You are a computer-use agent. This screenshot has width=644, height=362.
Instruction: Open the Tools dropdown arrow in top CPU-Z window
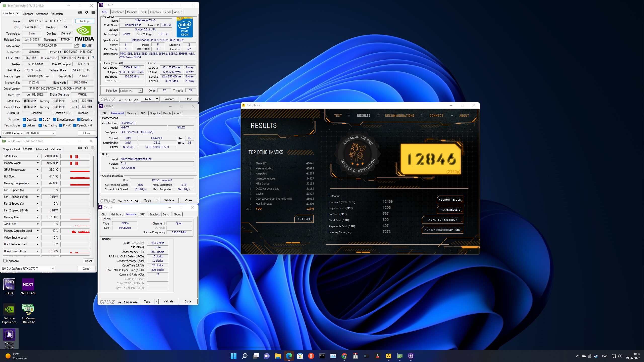(157, 99)
